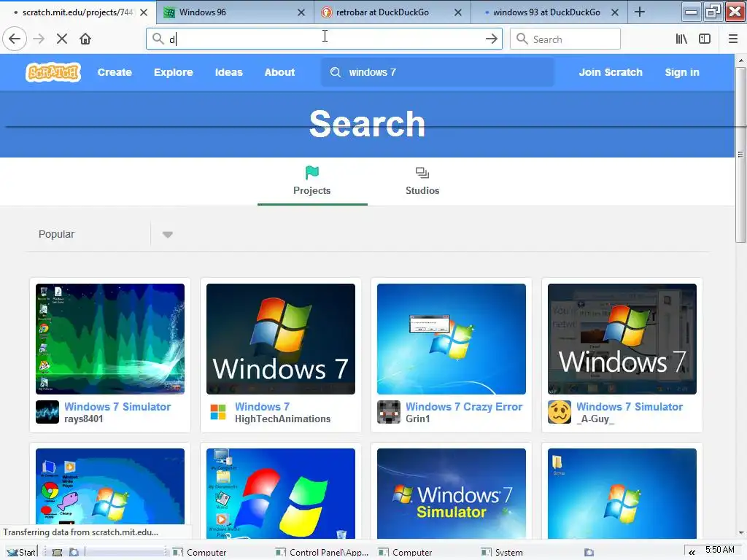Click the browser forward arrow
The height and width of the screenshot is (560, 747).
coord(39,39)
